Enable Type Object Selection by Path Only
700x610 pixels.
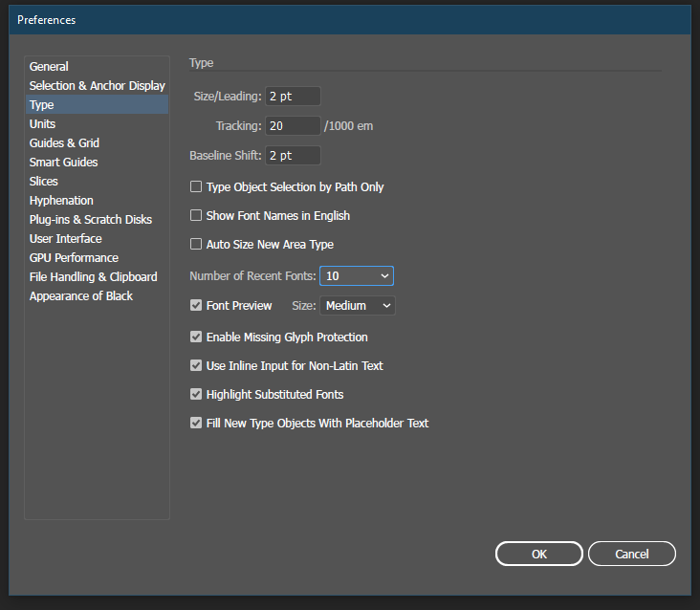[196, 187]
